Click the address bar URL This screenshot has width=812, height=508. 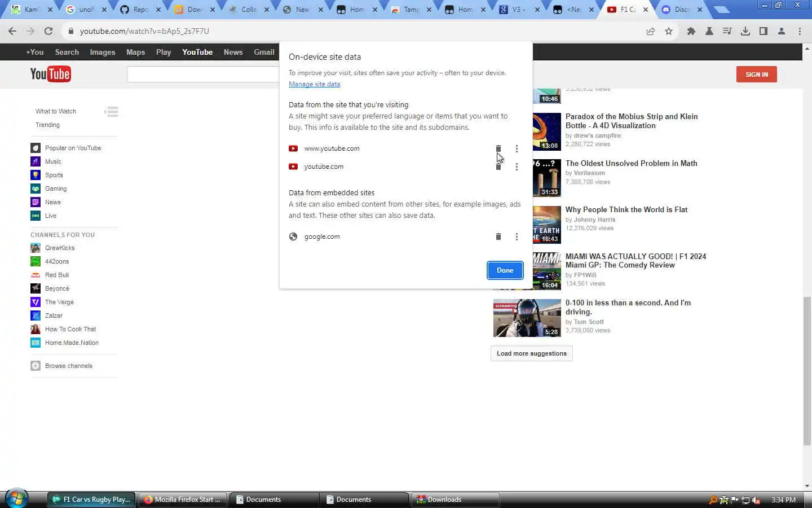pyautogui.click(x=144, y=31)
